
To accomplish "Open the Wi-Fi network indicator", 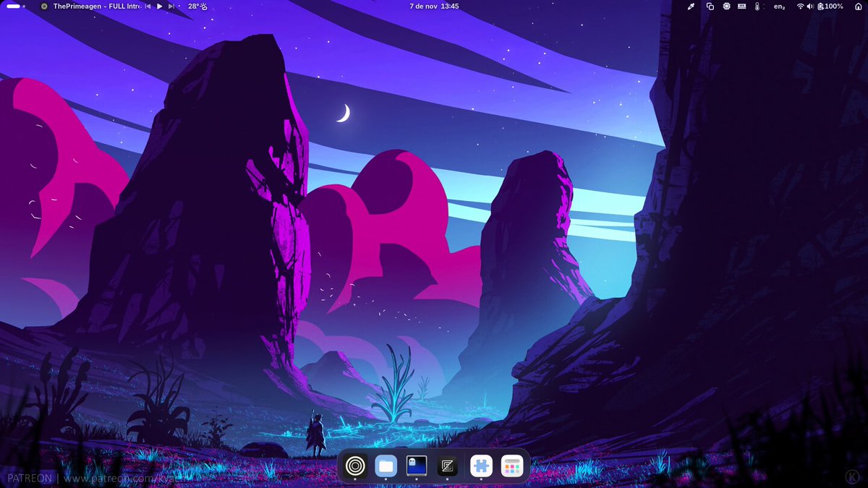I will [800, 6].
